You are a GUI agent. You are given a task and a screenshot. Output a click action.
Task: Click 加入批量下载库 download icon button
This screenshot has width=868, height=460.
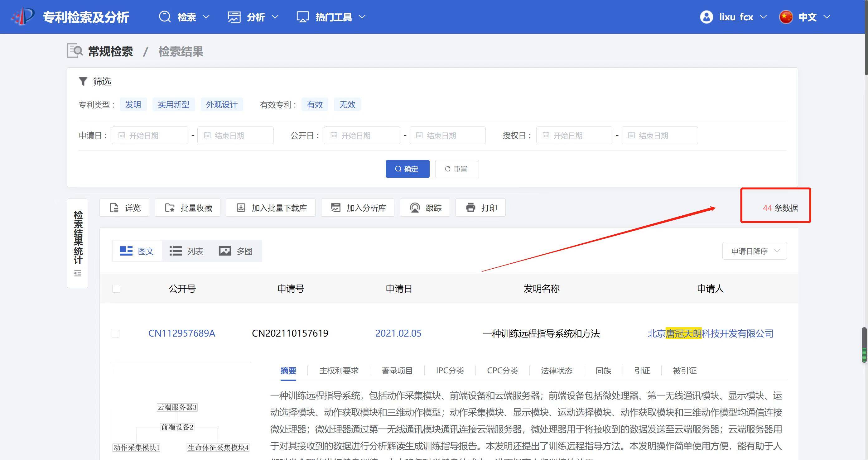pyautogui.click(x=271, y=208)
